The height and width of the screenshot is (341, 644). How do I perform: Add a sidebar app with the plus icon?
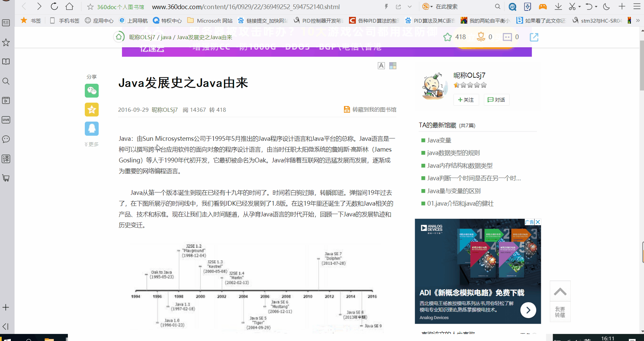(x=6, y=307)
